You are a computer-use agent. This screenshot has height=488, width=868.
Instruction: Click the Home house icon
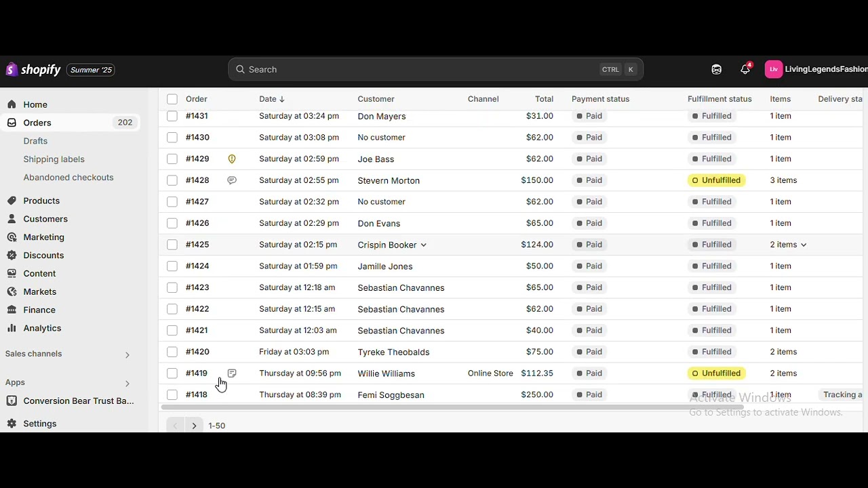pyautogui.click(x=12, y=104)
